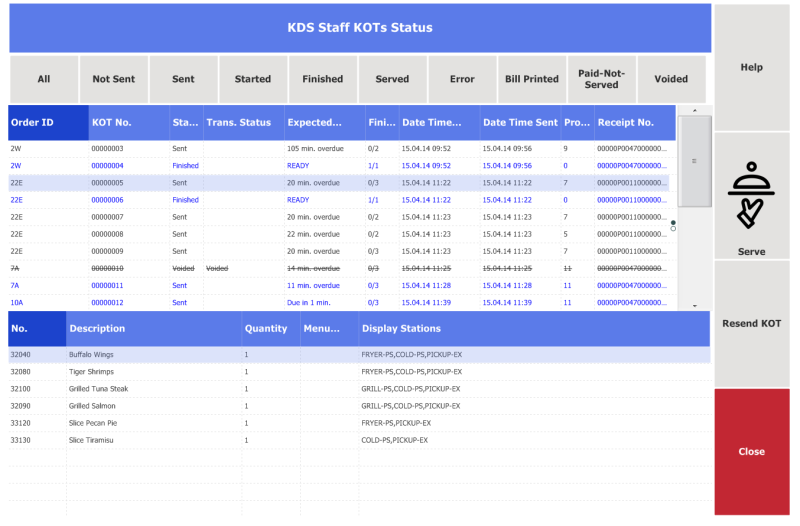Show All KOTs filter
This screenshot has width=800, height=526.
pyautogui.click(x=44, y=79)
